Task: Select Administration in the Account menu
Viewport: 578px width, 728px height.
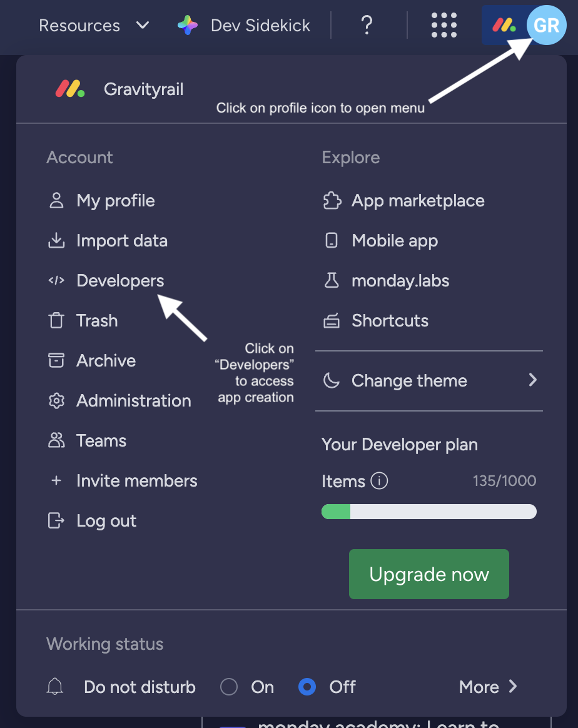Action: pos(133,400)
